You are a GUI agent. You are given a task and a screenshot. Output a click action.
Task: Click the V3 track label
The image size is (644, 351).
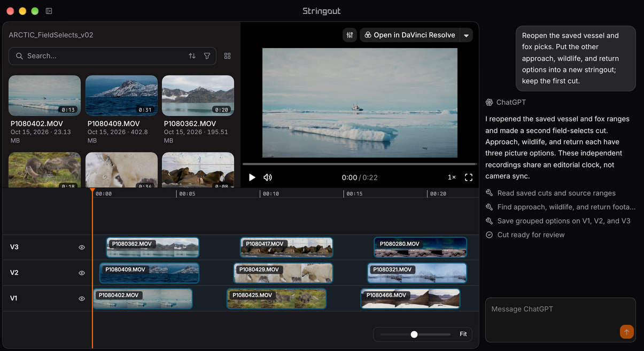[14, 247]
